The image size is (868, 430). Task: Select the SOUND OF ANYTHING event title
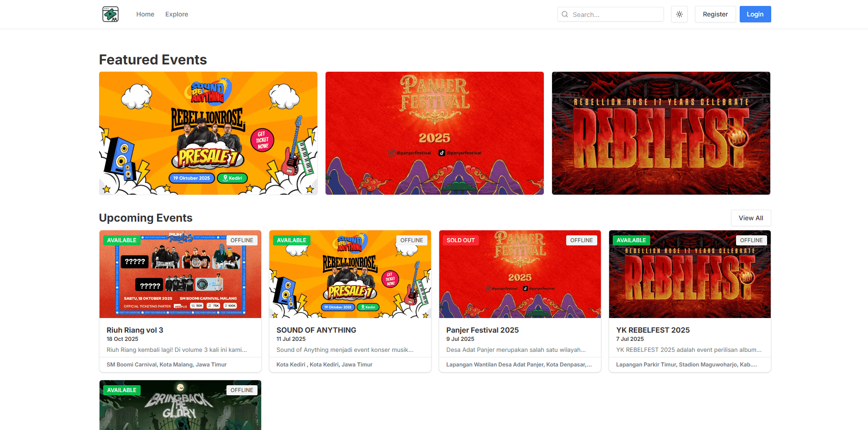(x=316, y=330)
